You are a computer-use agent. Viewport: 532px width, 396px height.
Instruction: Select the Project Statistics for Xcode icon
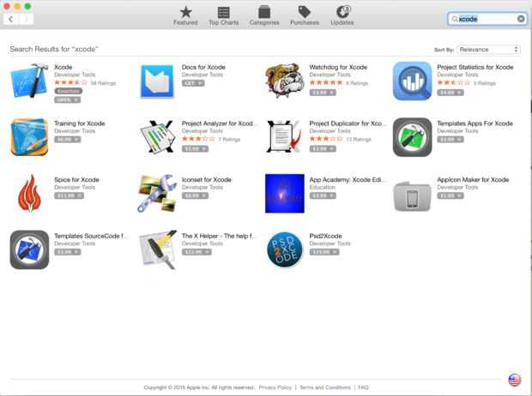[412, 81]
